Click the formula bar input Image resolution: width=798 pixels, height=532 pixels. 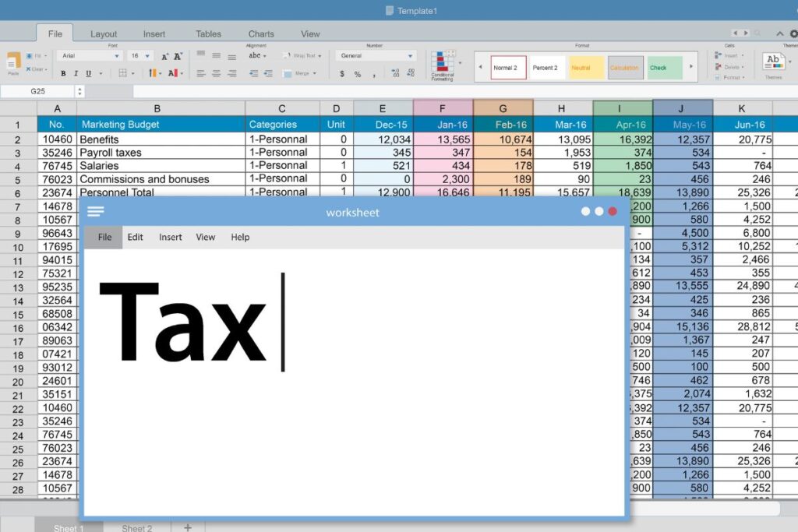[x=465, y=92]
